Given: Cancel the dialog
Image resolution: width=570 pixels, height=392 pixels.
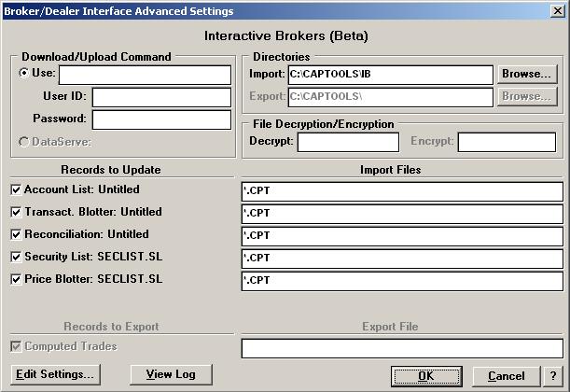Looking at the screenshot, I should (507, 376).
